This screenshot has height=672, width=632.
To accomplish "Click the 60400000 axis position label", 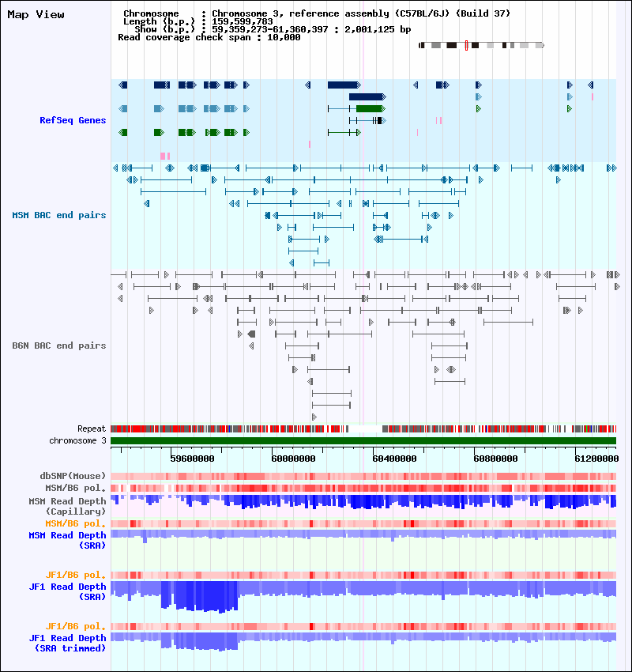I will point(394,459).
